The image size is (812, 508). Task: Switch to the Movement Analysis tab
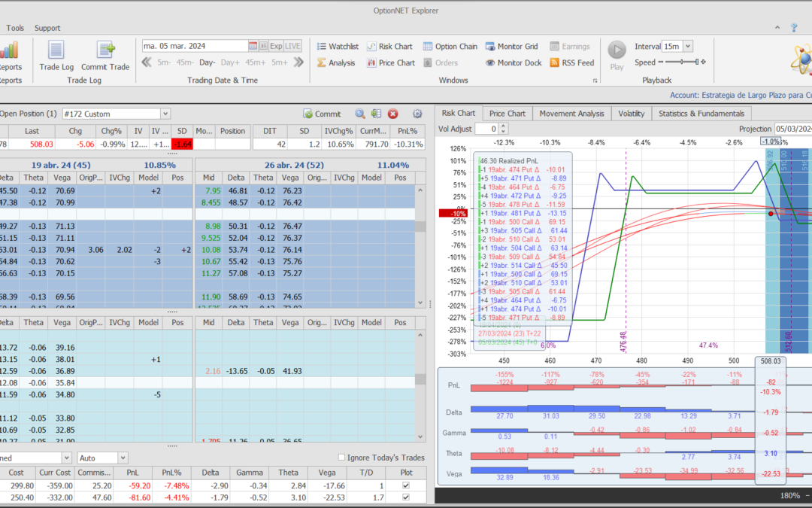572,114
